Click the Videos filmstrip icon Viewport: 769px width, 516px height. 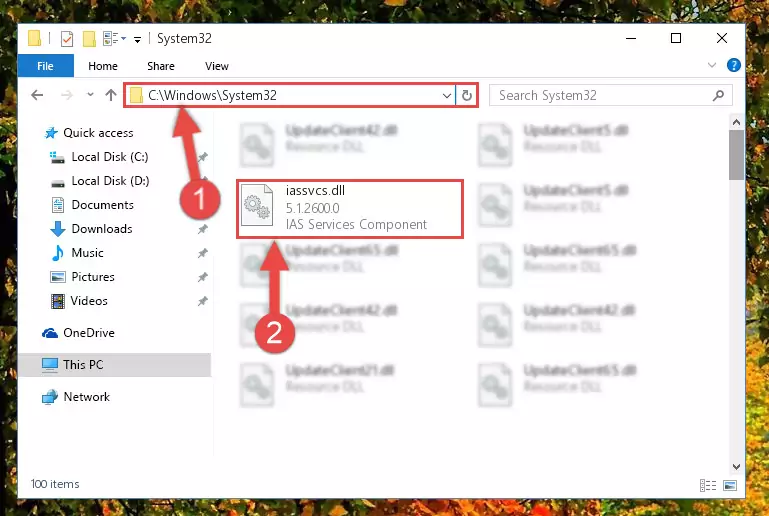(x=58, y=301)
